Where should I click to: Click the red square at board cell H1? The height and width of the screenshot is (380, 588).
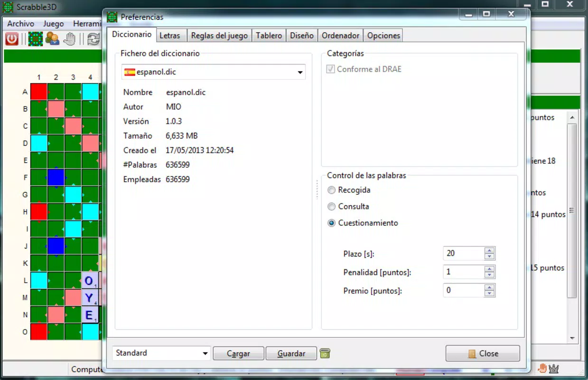[x=39, y=212]
